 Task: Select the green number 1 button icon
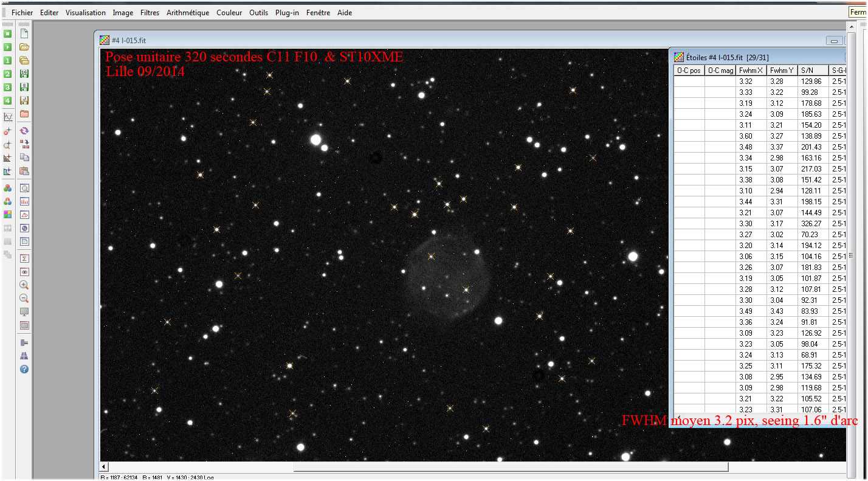8,61
